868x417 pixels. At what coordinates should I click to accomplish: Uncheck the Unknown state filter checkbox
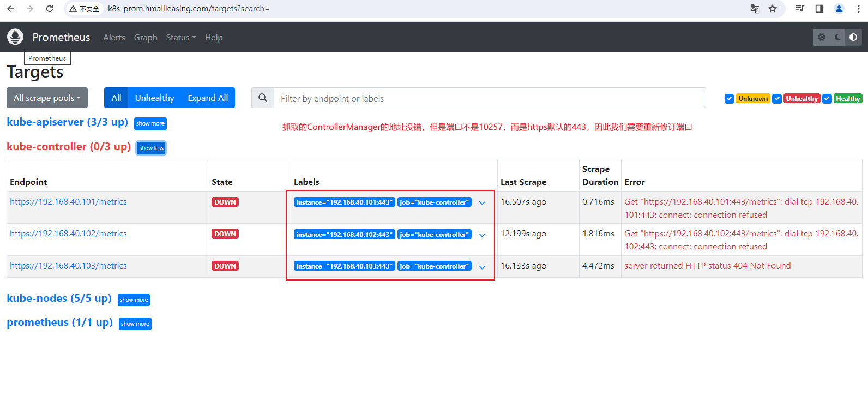[729, 99]
